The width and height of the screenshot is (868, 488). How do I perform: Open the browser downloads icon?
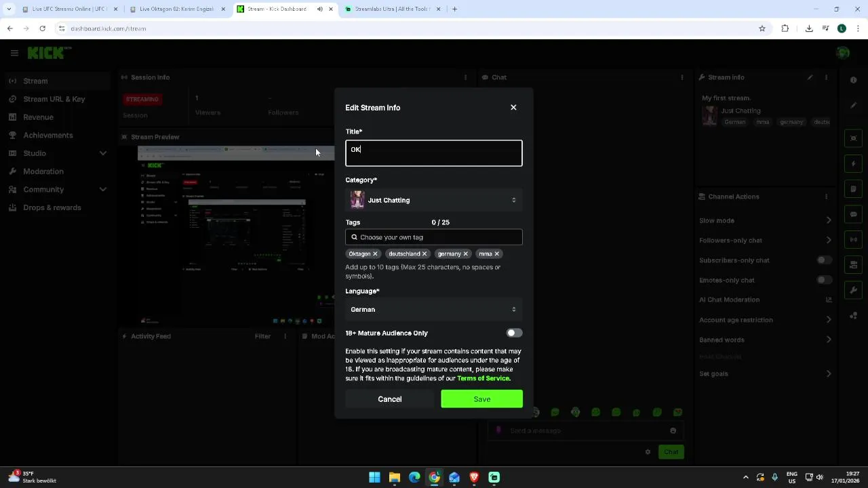tap(809, 28)
